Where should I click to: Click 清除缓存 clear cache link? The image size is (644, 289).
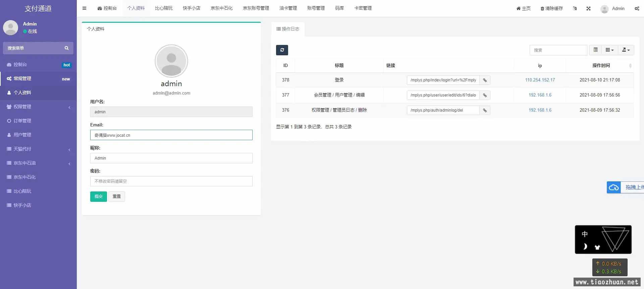[x=552, y=8]
